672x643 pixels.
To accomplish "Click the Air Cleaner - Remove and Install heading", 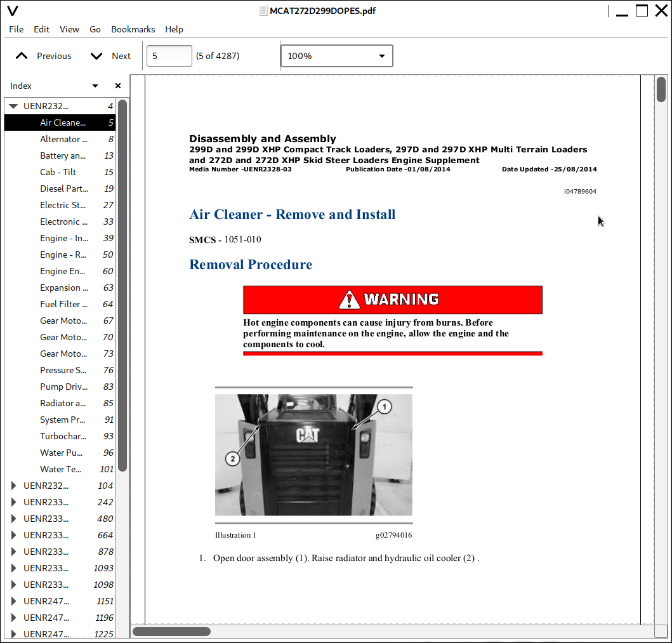I will (x=293, y=215).
